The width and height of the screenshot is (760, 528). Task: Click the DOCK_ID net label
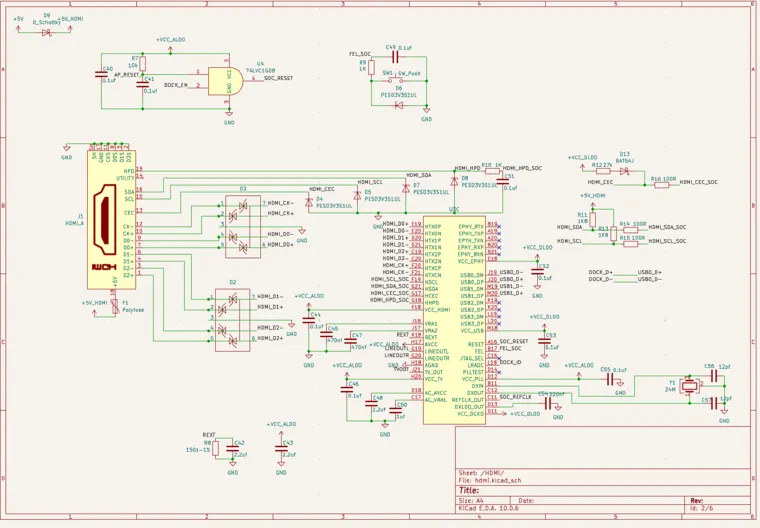coord(510,362)
